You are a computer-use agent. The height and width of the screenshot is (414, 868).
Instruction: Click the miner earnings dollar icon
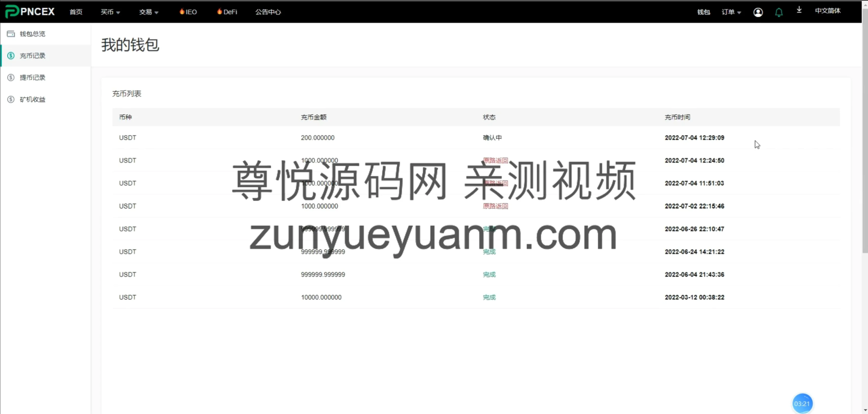(11, 99)
